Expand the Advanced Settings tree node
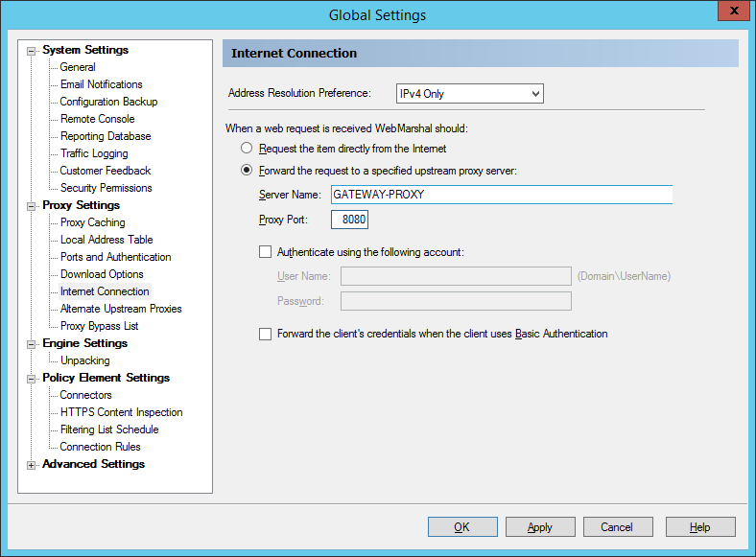This screenshot has width=756, height=557. 32,465
